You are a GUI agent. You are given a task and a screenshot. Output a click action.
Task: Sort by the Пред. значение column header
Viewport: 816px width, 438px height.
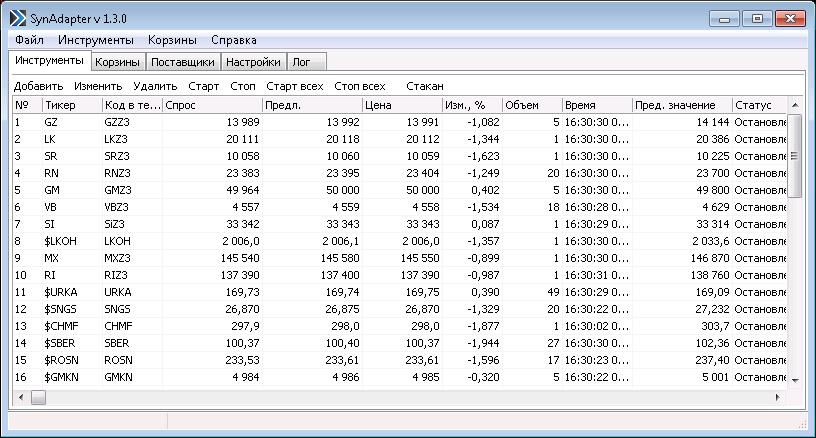[682, 105]
